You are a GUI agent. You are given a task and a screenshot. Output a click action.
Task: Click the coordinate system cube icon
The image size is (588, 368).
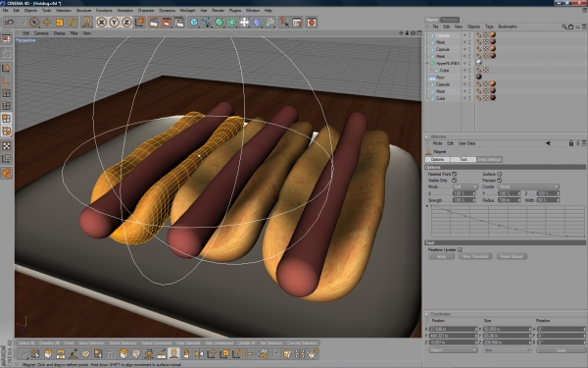click(x=139, y=23)
